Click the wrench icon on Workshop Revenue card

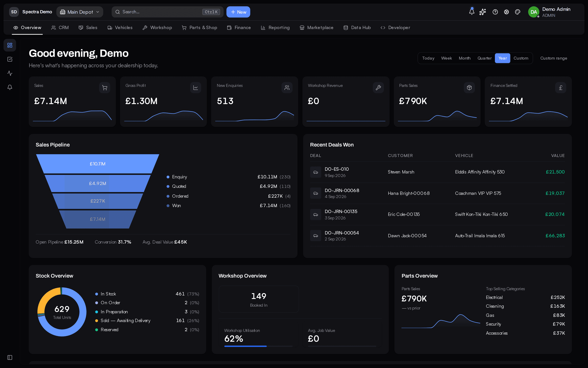[378, 88]
